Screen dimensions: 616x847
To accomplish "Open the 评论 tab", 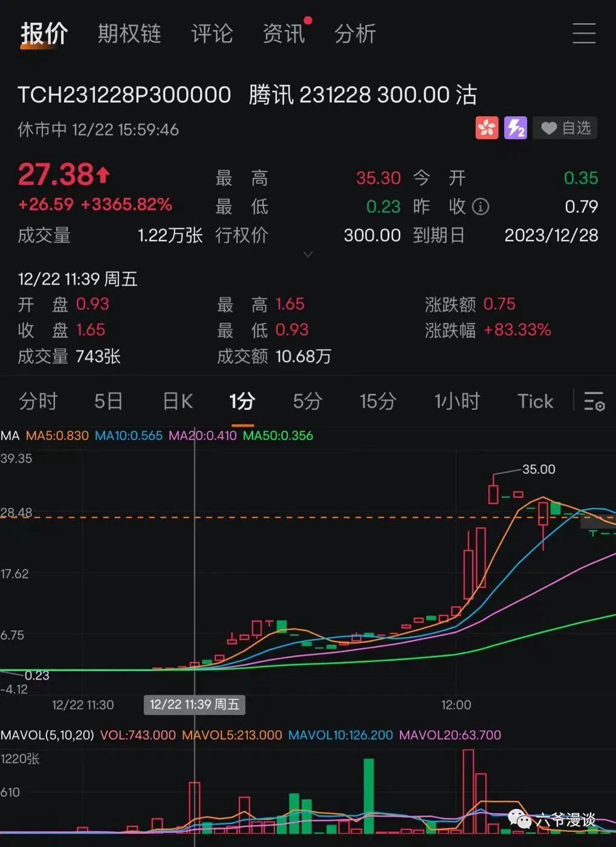I will pos(212,34).
